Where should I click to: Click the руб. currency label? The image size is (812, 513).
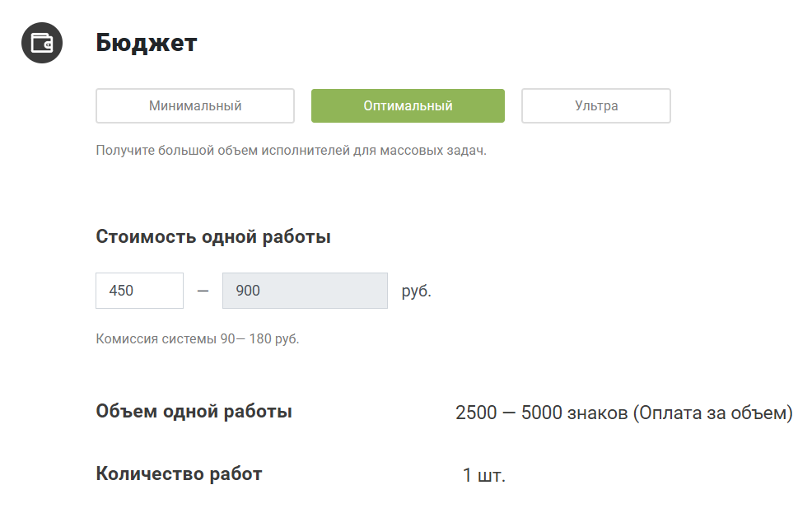pyautogui.click(x=417, y=291)
